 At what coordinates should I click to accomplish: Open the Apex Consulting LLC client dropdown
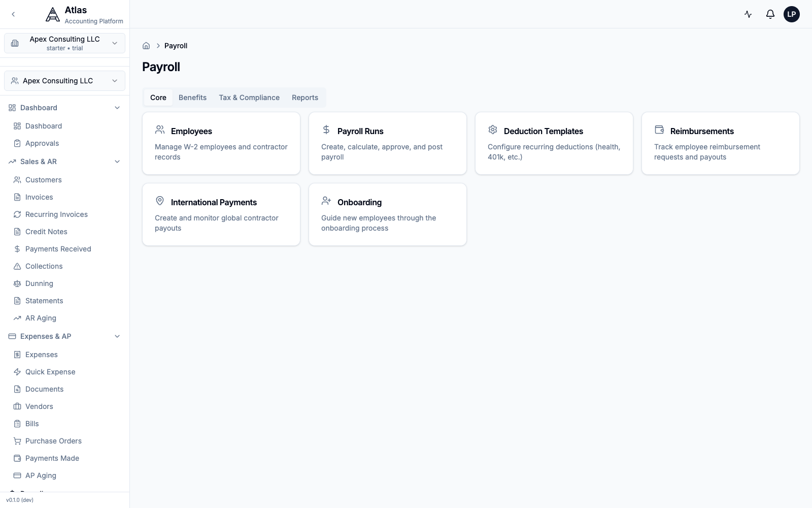[x=64, y=81]
